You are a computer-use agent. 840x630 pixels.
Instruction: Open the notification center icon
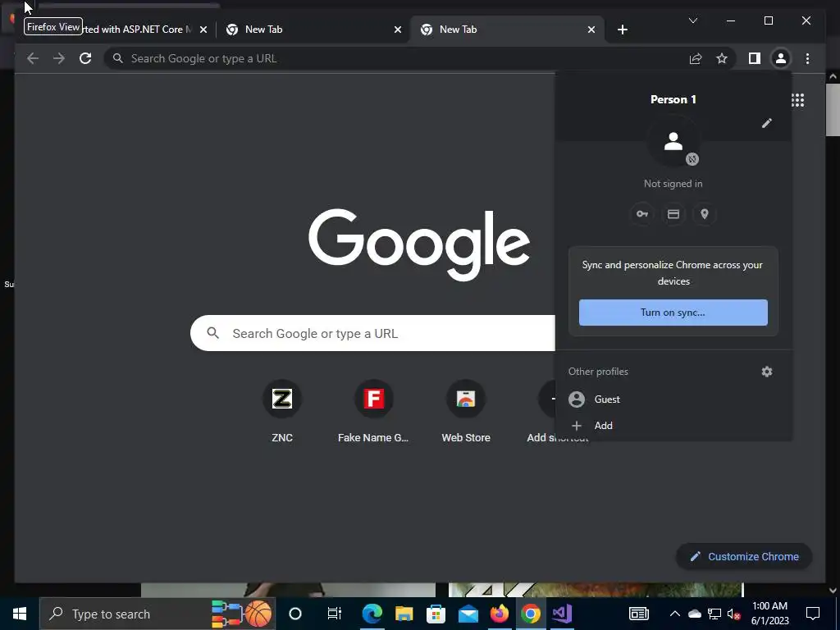coord(813,614)
